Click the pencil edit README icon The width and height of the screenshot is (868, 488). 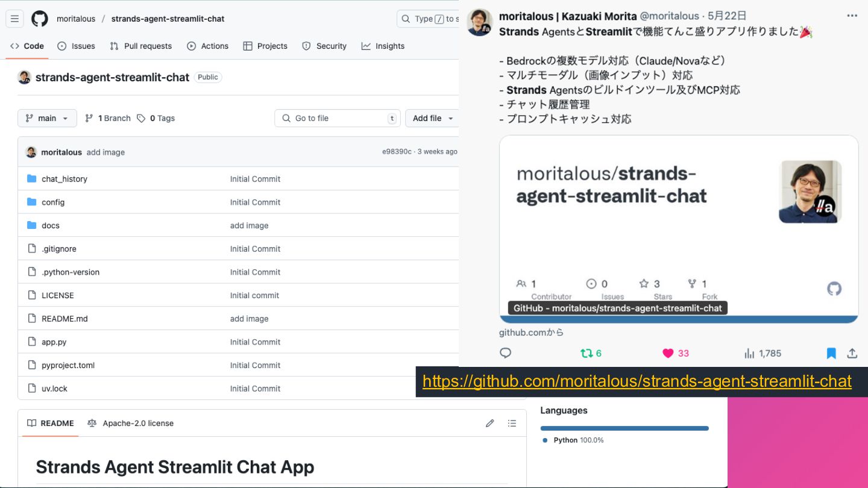490,423
